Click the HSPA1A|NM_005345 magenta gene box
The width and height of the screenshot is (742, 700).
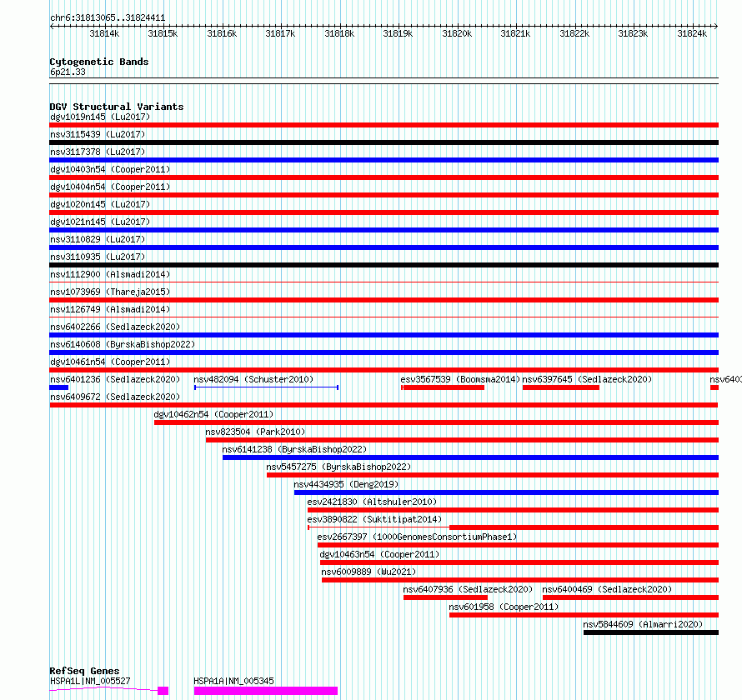pyautogui.click(x=266, y=691)
